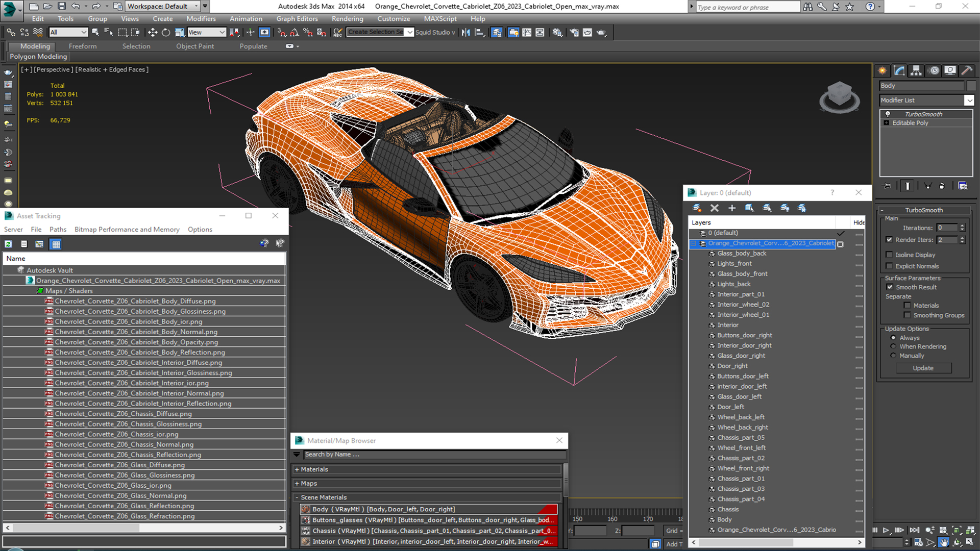Click the Render Setup icon
The width and height of the screenshot is (980, 551).
tap(574, 32)
